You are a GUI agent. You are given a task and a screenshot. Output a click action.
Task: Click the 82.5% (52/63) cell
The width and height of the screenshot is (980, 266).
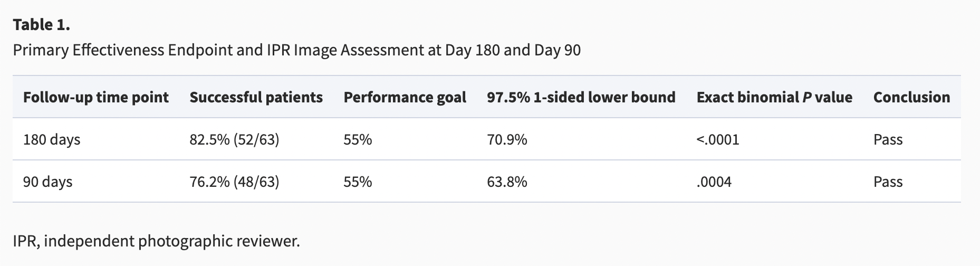[x=234, y=139]
